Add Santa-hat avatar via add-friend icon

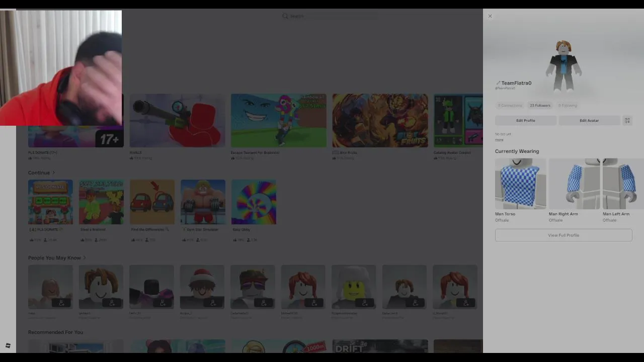pos(213,303)
